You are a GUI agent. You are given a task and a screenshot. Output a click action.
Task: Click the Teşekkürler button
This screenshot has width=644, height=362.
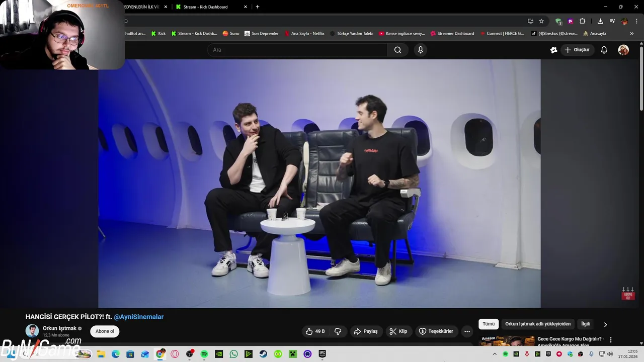point(436,331)
